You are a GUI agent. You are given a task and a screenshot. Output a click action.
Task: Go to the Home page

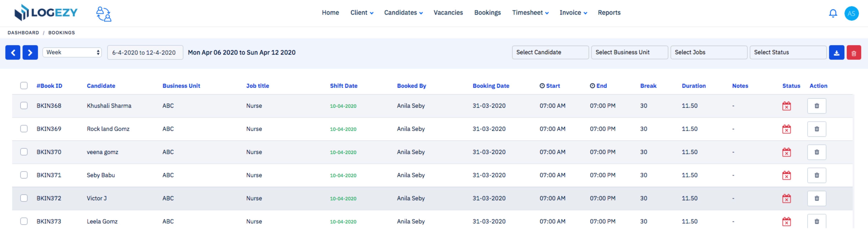[330, 13]
